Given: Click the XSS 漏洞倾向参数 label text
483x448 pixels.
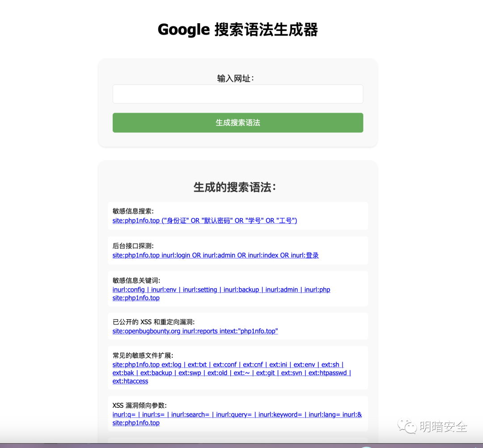Looking at the screenshot, I should tap(140, 406).
